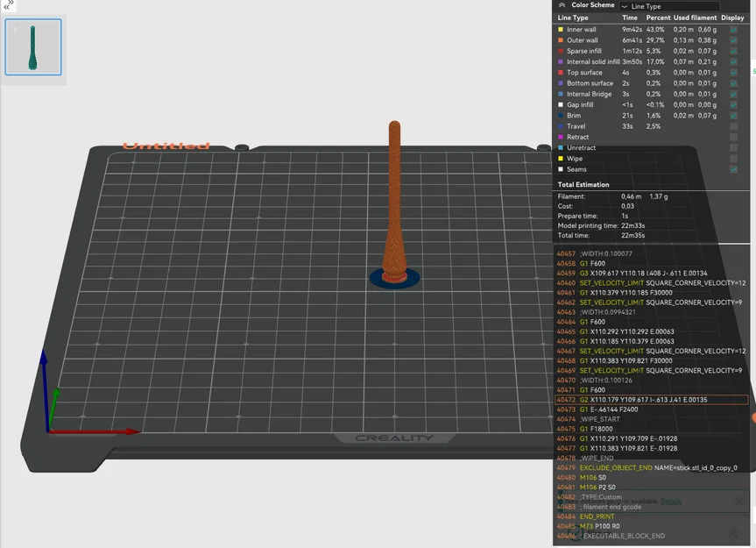Click the cyan Unretract color swatch
This screenshot has width=756, height=548.
(x=561, y=148)
